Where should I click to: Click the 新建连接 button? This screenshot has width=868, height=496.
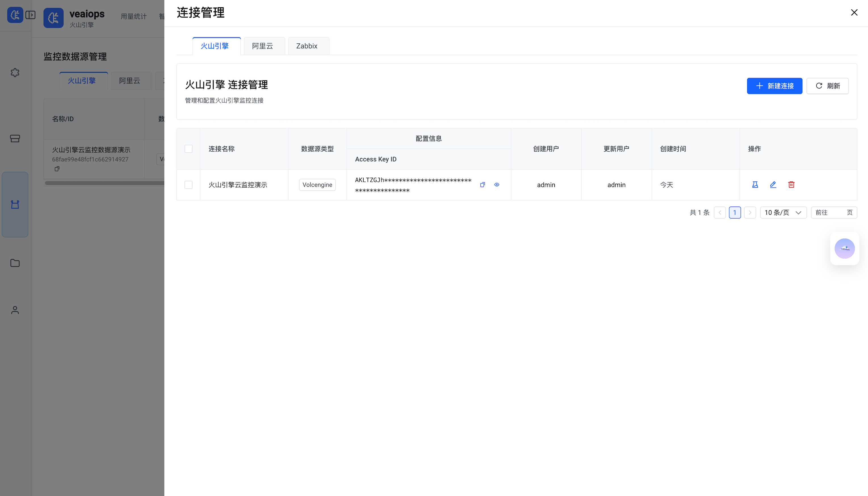774,85
